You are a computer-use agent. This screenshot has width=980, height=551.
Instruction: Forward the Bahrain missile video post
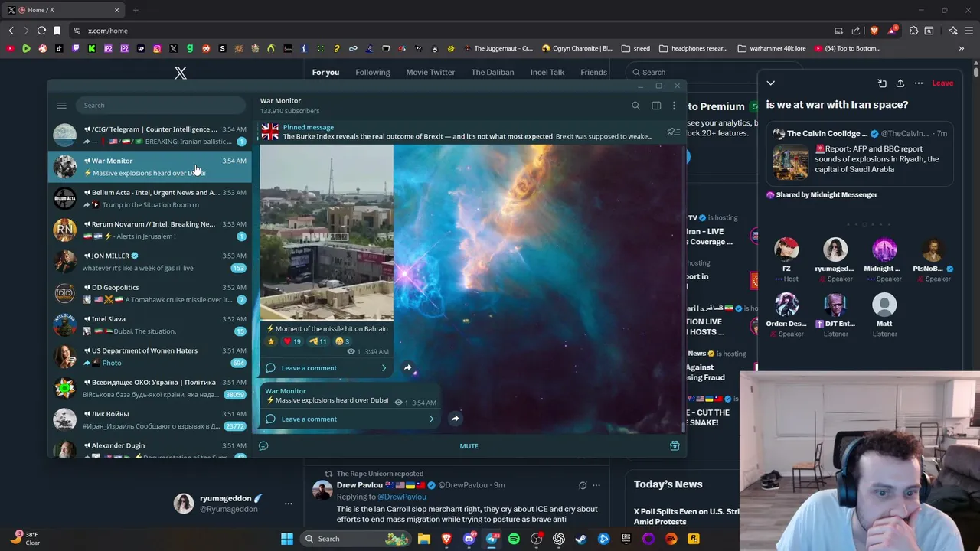point(407,368)
